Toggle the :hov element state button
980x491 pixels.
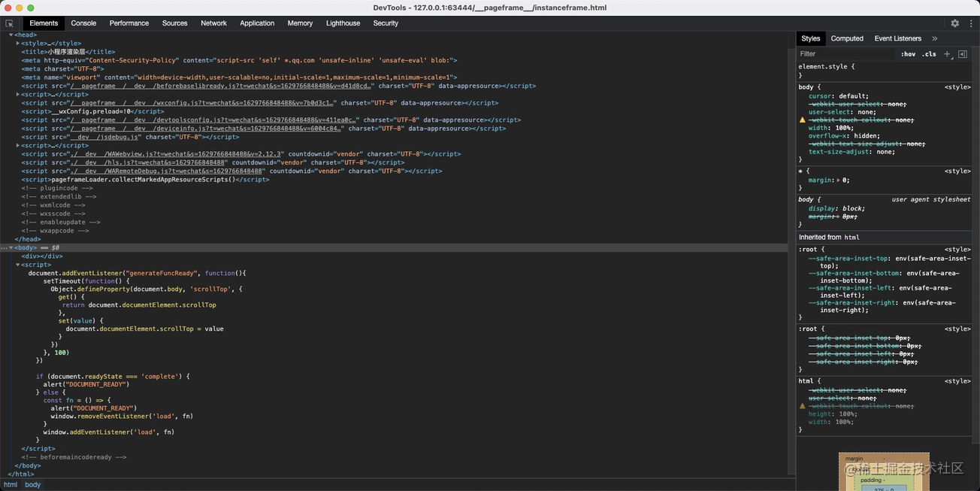click(908, 54)
